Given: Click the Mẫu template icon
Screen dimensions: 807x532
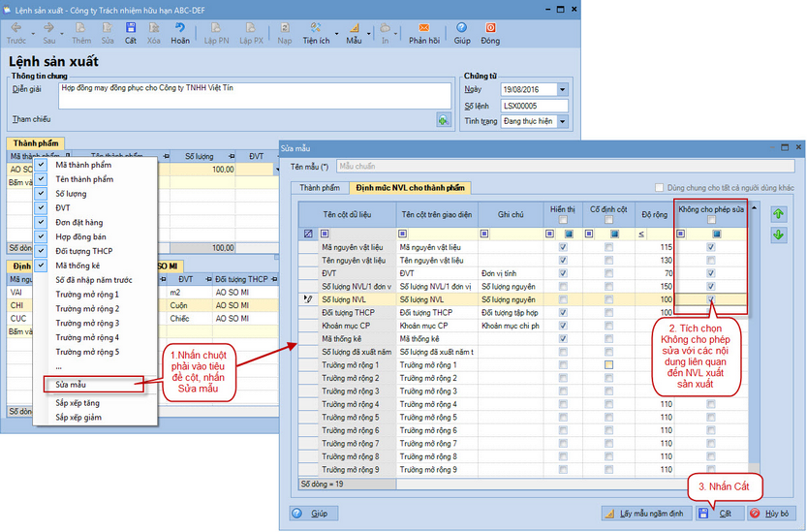Looking at the screenshot, I should pyautogui.click(x=355, y=28).
